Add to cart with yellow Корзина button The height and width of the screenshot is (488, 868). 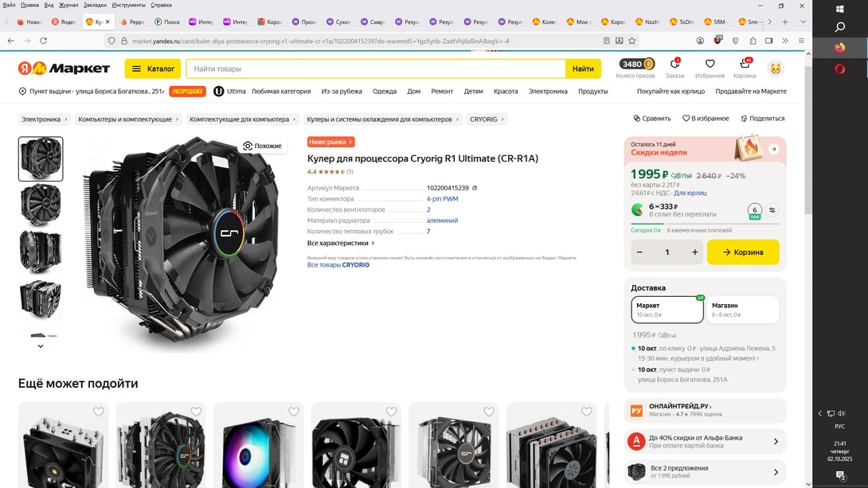click(742, 252)
